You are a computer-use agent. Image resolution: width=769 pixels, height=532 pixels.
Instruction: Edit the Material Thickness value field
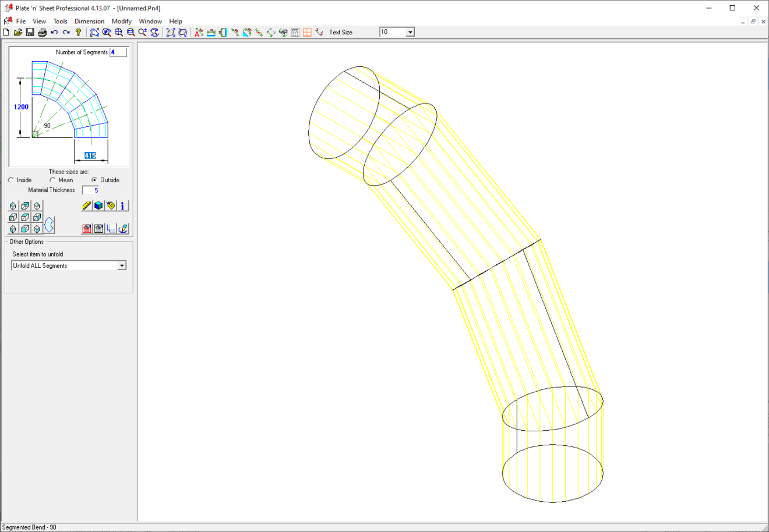click(x=92, y=190)
